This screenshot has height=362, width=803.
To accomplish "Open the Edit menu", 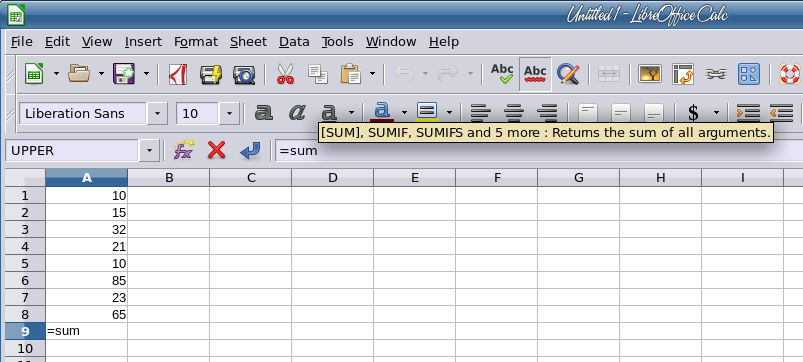I will click(x=57, y=41).
